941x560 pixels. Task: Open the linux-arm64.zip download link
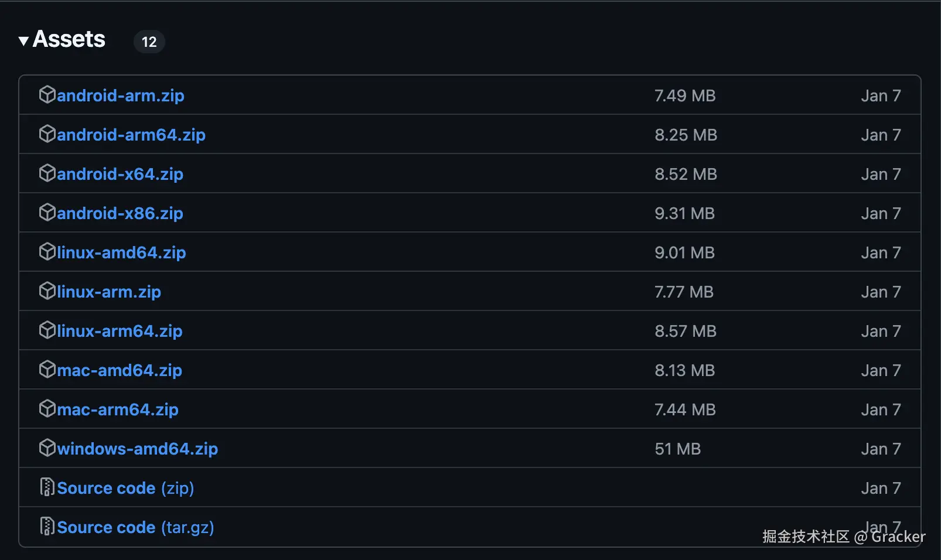click(120, 331)
